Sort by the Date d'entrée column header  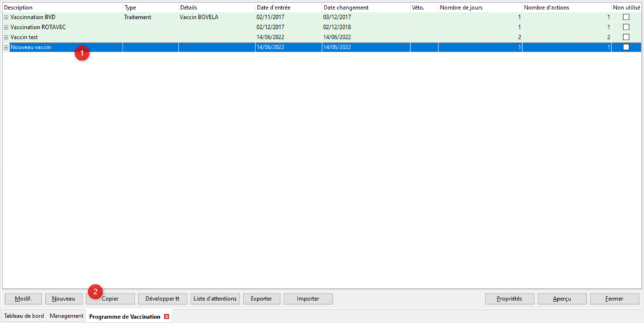tap(287, 8)
